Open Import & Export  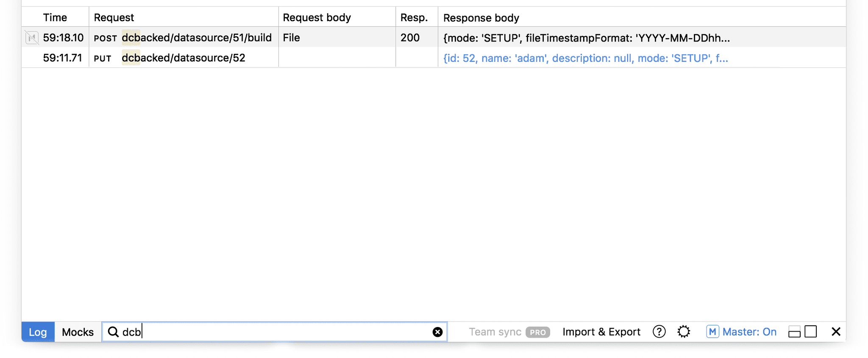[601, 331]
